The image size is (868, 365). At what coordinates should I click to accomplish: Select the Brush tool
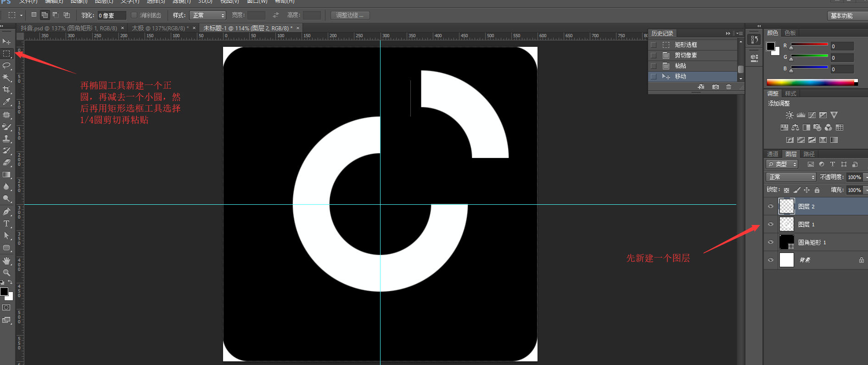(x=6, y=127)
